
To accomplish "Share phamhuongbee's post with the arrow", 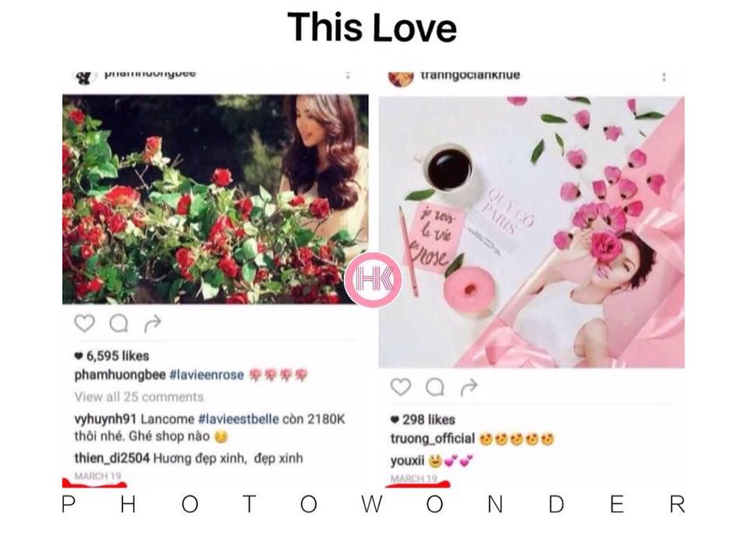I will coord(153,324).
